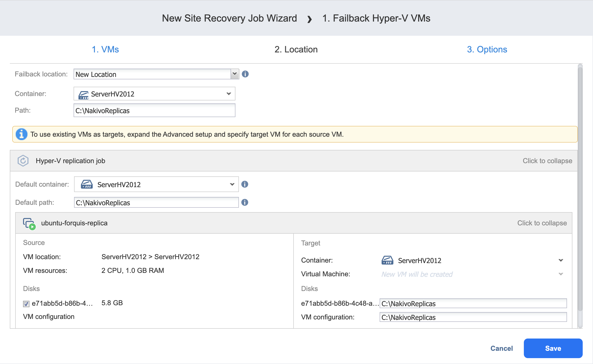593x364 pixels.
Task: Click the target VM configuration path field
Action: [x=473, y=317]
